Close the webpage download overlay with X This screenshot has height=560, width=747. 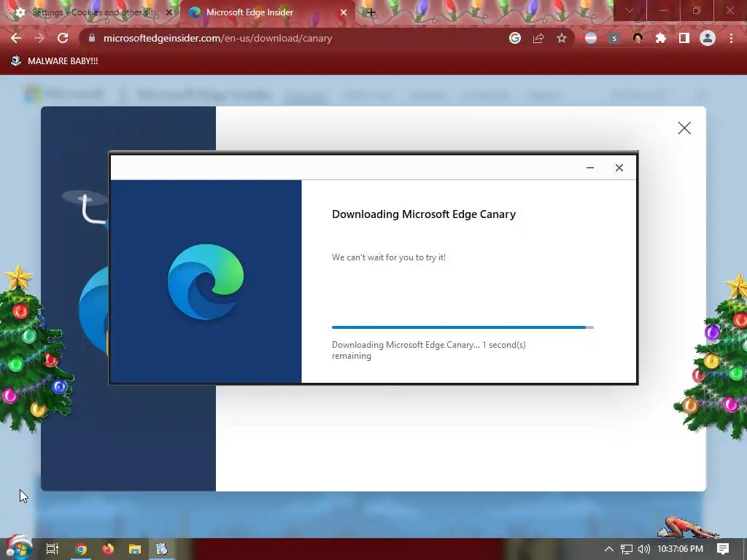coord(684,128)
